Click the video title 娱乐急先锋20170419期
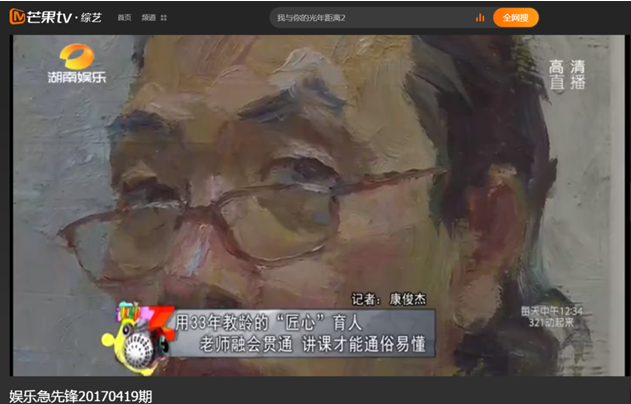Viewport: 631px width, 404px height. coord(80,396)
